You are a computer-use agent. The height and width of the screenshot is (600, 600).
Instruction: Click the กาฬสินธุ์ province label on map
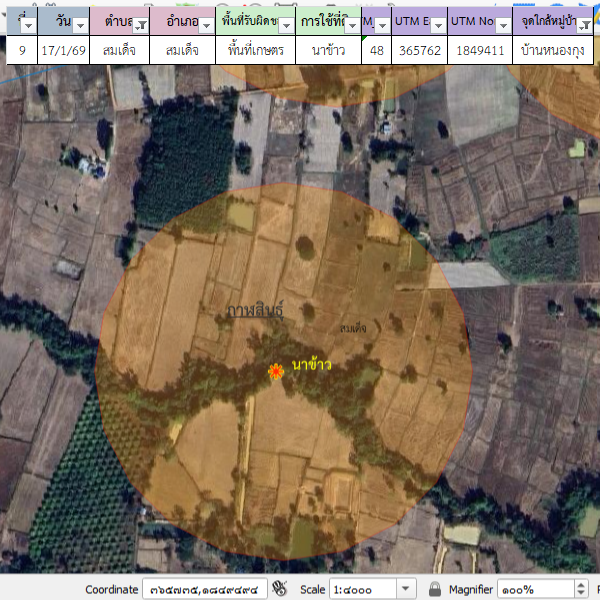pos(255,312)
